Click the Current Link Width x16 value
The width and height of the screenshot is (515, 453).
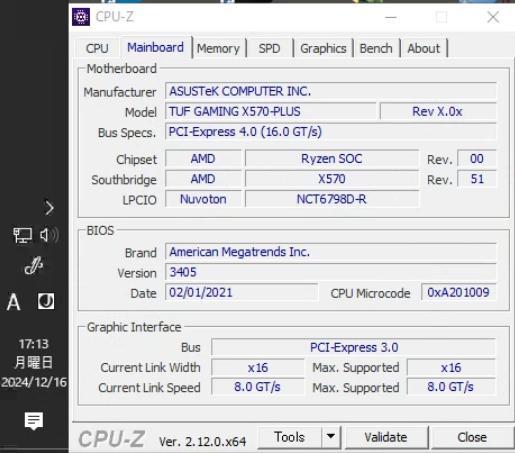258,368
